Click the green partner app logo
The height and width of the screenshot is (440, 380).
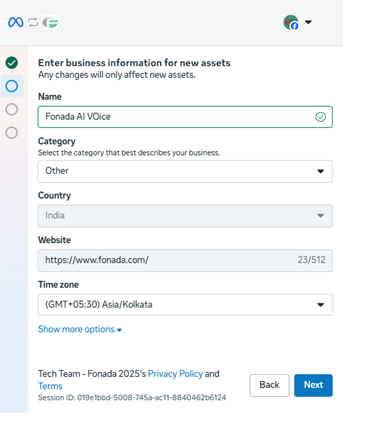[x=50, y=22]
